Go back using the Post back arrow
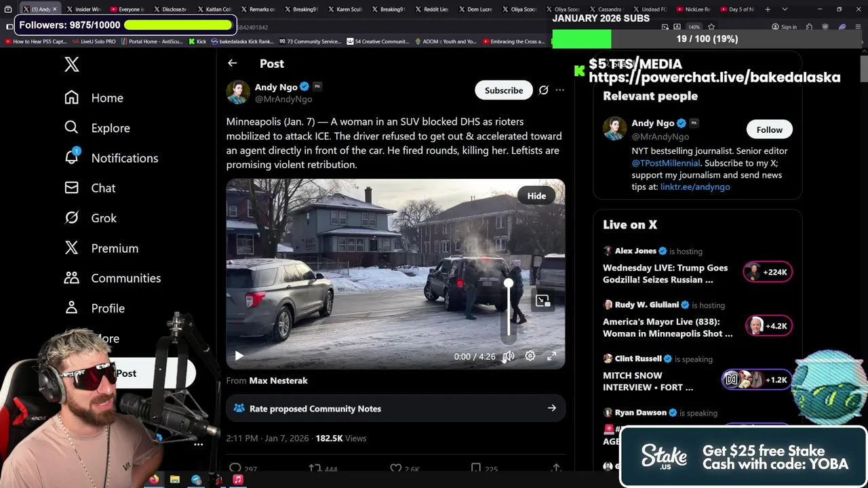Screen dimensions: 868x488 tap(233, 63)
